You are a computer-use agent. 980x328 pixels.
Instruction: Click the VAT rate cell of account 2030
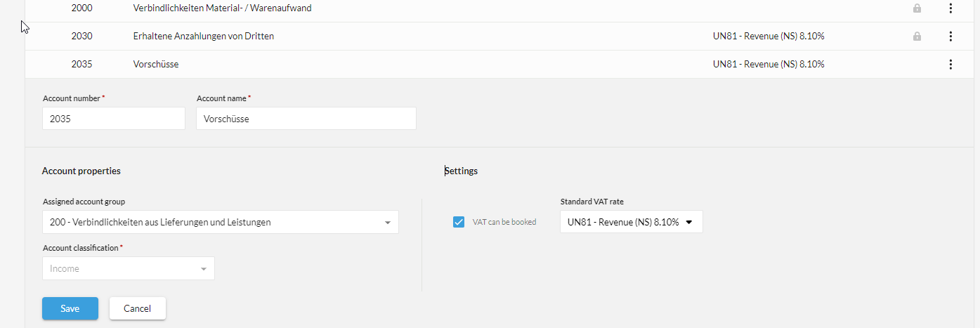click(x=768, y=37)
